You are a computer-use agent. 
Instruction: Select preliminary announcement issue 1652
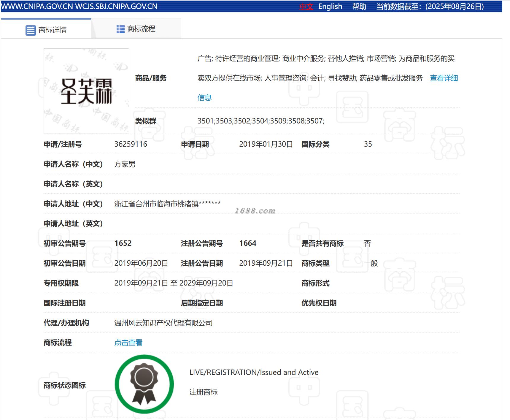point(123,243)
